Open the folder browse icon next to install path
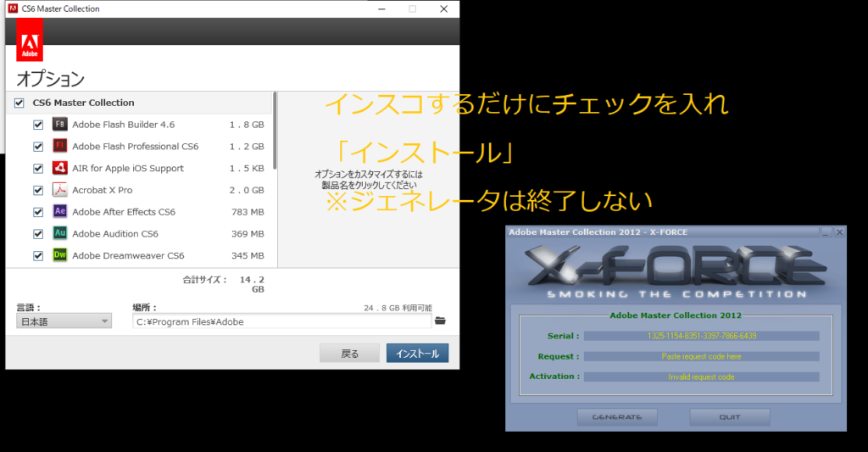The height and width of the screenshot is (452, 868). pos(440,321)
